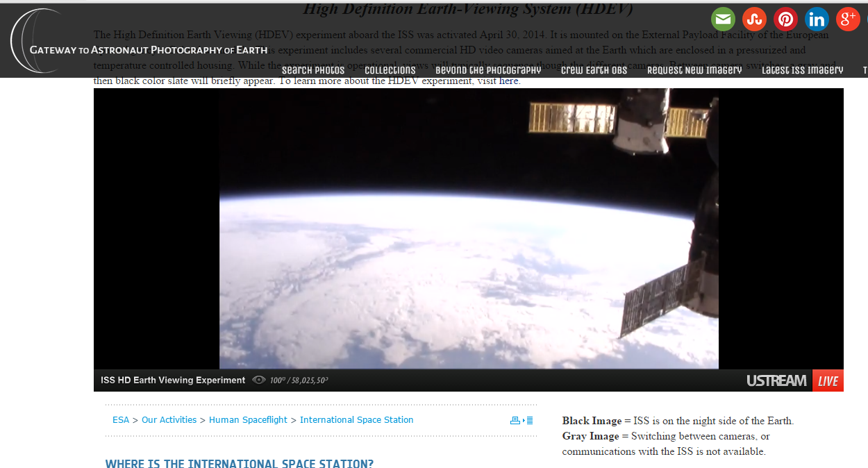Image resolution: width=868 pixels, height=468 pixels.
Task: Click the USTREAM logo
Action: point(776,381)
